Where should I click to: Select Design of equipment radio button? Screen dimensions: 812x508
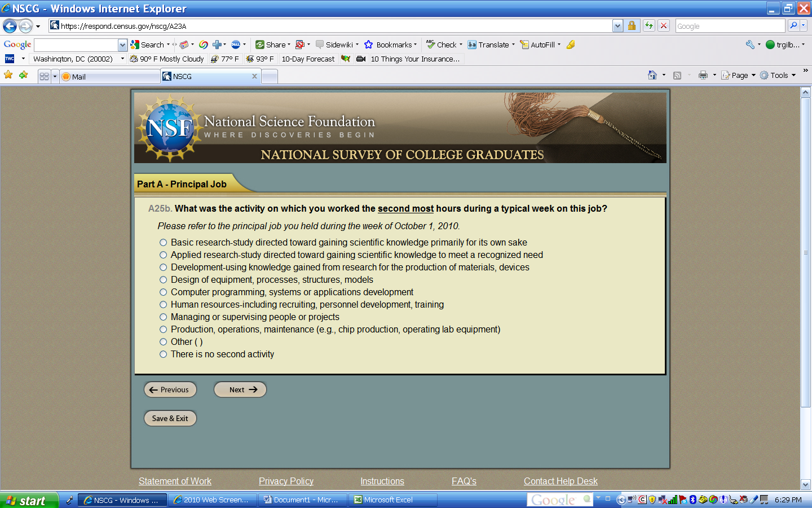pyautogui.click(x=163, y=280)
